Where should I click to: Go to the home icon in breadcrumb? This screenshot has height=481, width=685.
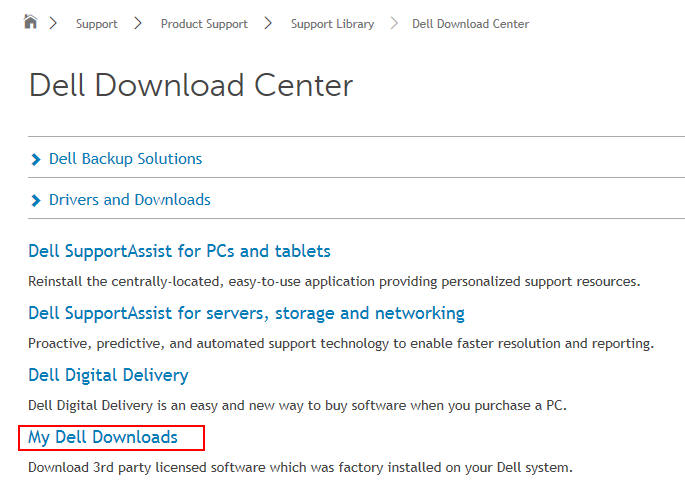coord(31,21)
